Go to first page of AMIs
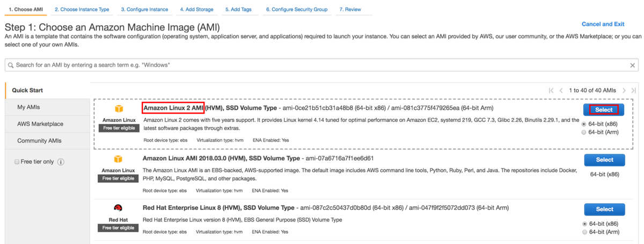This screenshot has width=644, height=244. tap(551, 91)
